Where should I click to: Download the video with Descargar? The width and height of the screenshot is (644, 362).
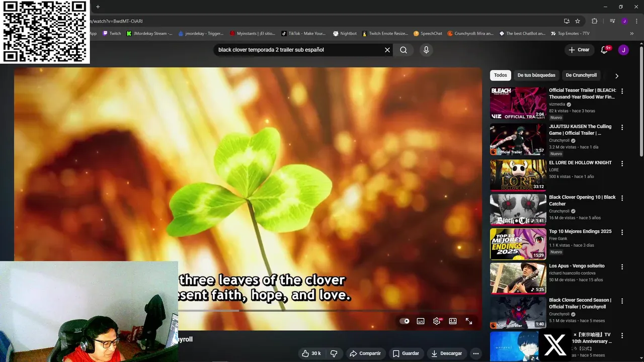(x=447, y=353)
